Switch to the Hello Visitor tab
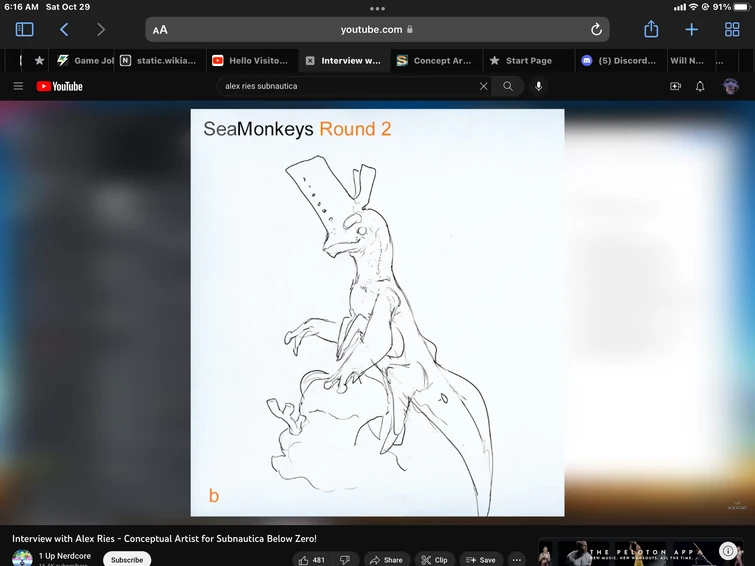 [250, 61]
